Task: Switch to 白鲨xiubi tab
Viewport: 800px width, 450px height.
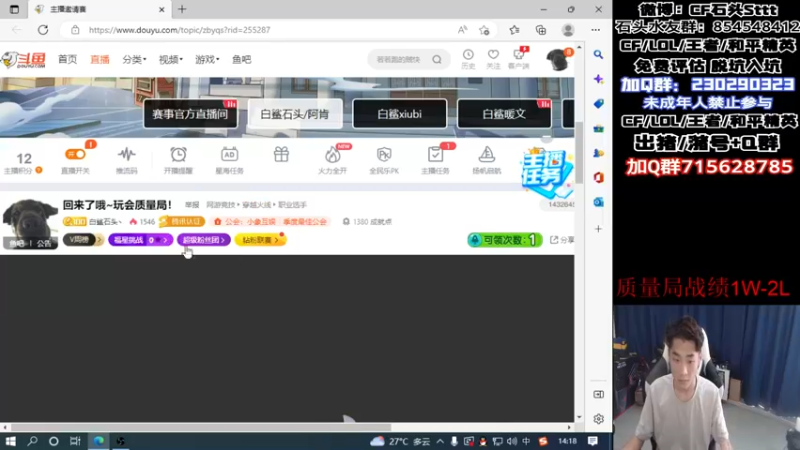Action: pyautogui.click(x=399, y=114)
